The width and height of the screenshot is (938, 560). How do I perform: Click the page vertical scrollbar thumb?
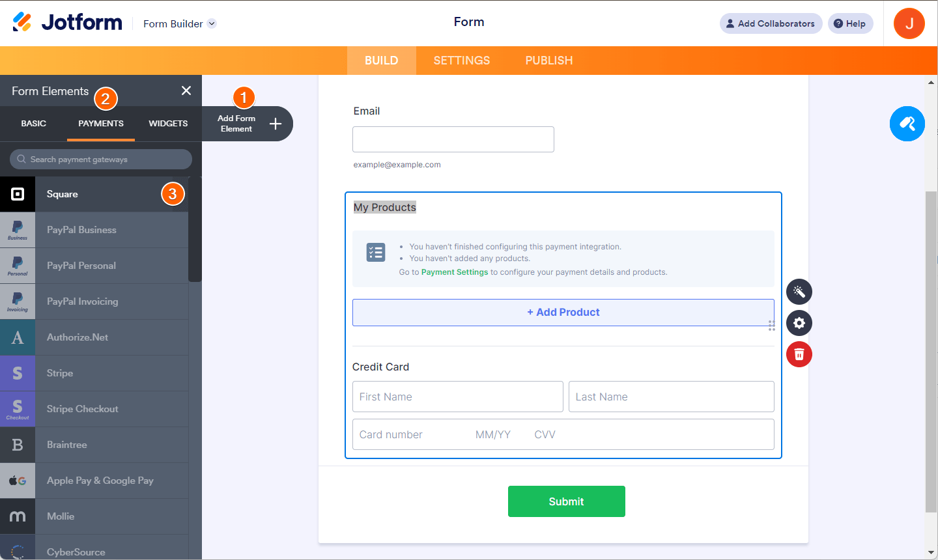931,352
